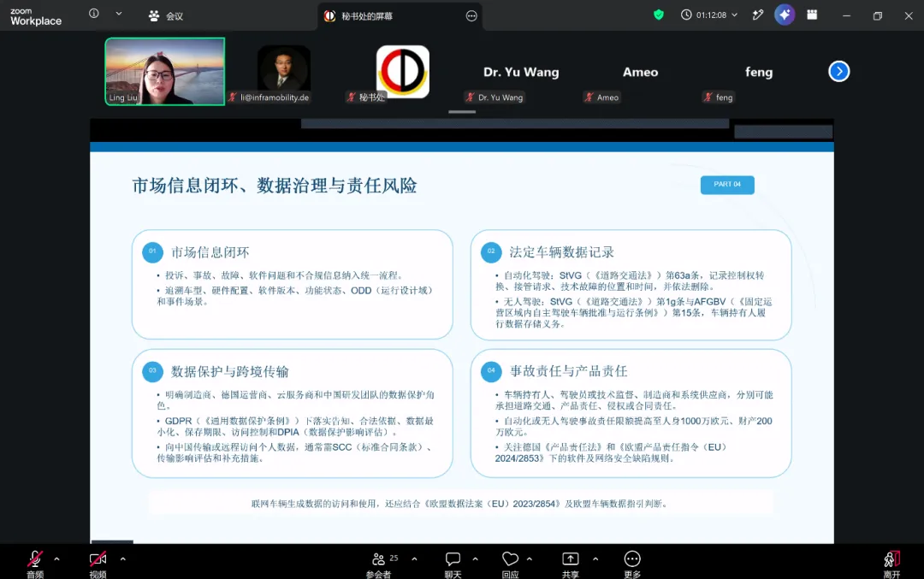Select Ling Liu's video thumbnail
Screen dimensions: 924x579
click(165, 71)
